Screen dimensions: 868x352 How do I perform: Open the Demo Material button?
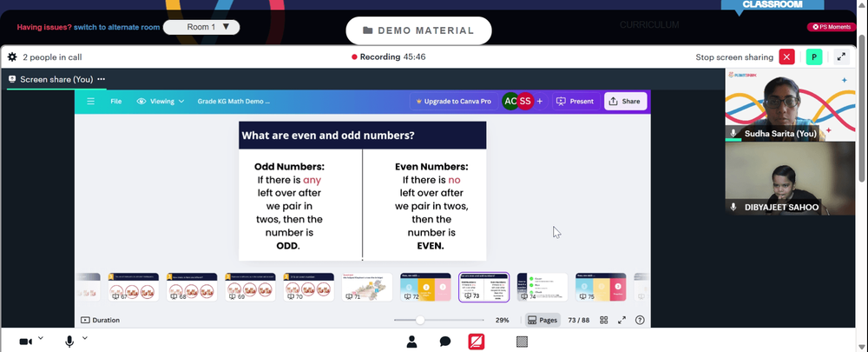coord(418,30)
